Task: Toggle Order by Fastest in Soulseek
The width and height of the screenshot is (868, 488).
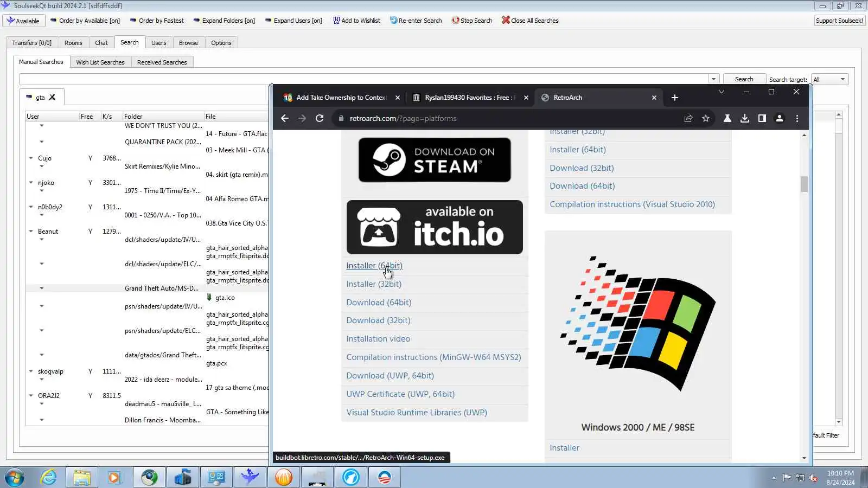Action: (x=156, y=21)
